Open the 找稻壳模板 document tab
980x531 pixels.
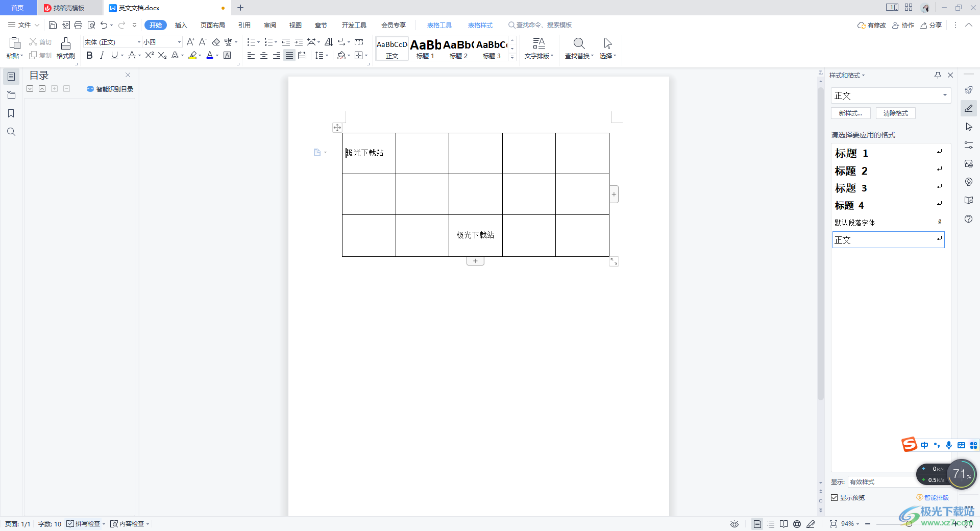[69, 8]
